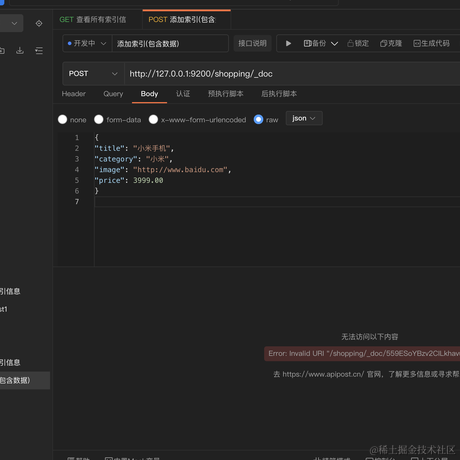Click the 锁定 lock button
Viewport: 460px width, 460px height.
358,43
